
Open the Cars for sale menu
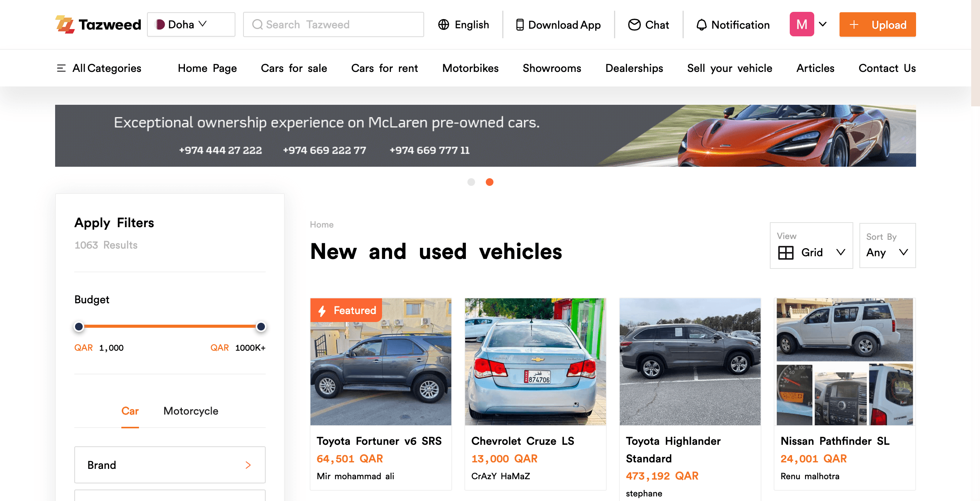coord(294,68)
